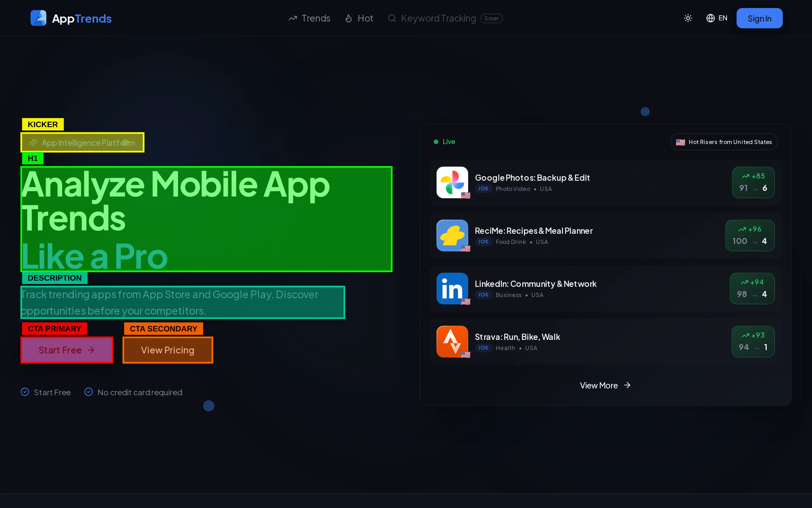Screen dimensions: 812x508
Task: Click the AppTrends brand name text
Action: point(82,18)
